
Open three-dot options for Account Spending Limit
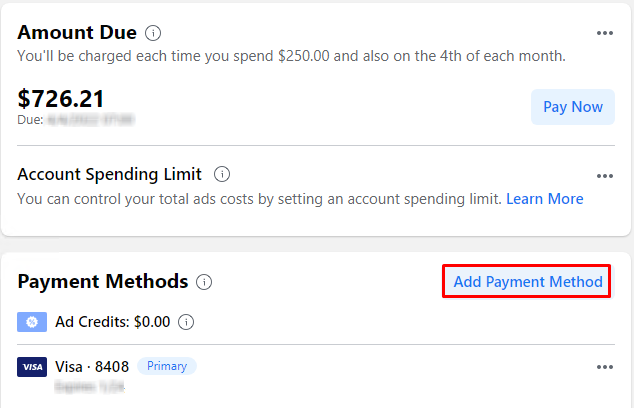click(604, 176)
